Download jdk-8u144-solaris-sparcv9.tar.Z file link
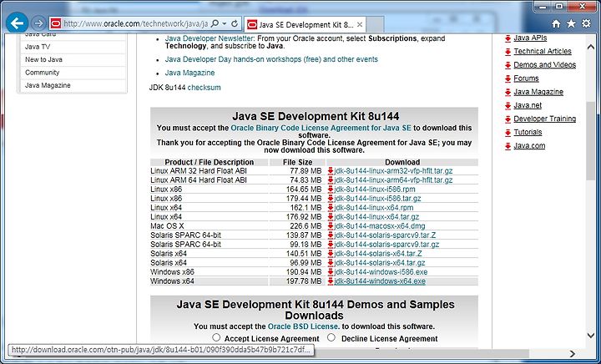 385,235
